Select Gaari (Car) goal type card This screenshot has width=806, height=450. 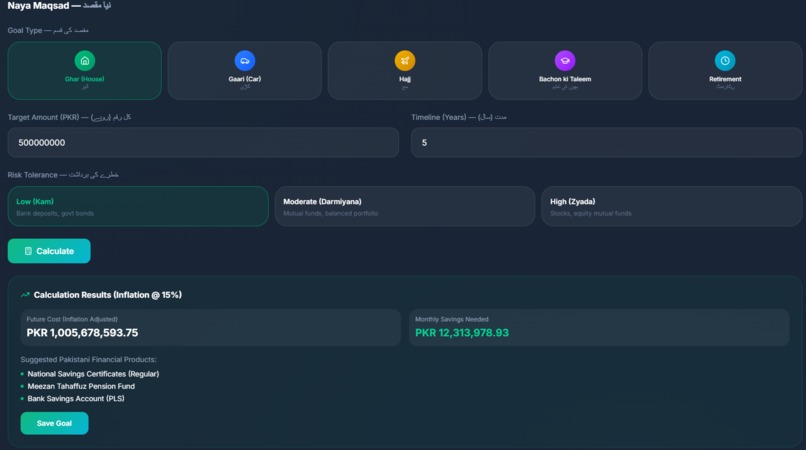point(245,70)
